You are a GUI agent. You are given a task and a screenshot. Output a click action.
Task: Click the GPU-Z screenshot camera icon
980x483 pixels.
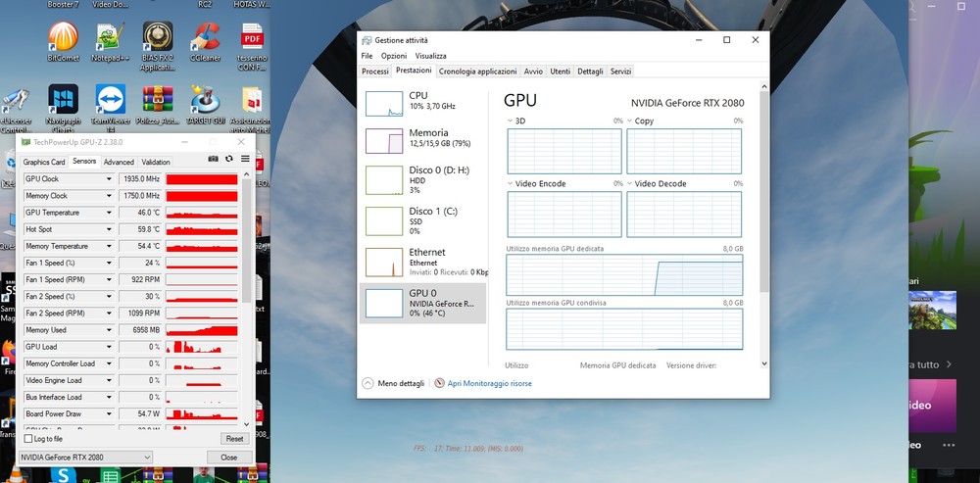(213, 160)
